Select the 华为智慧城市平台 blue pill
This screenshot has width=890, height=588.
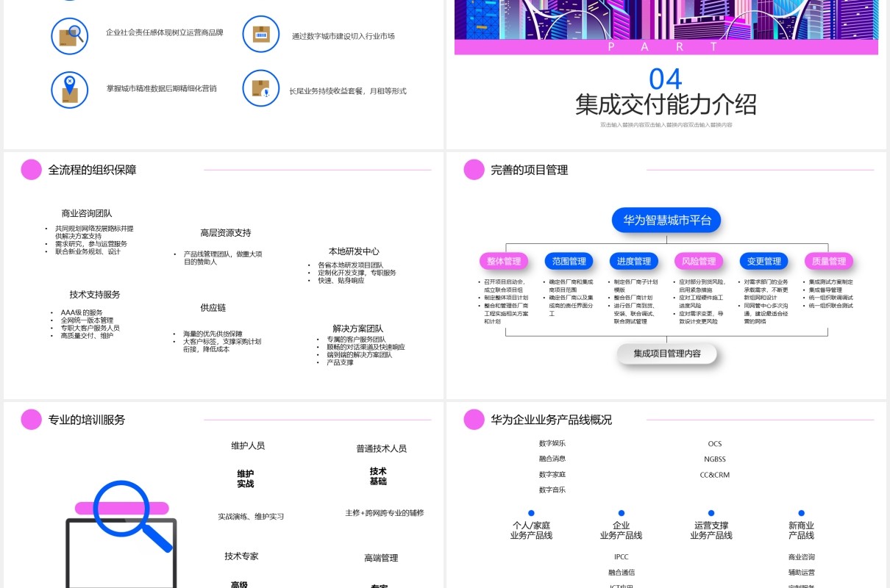coord(666,220)
